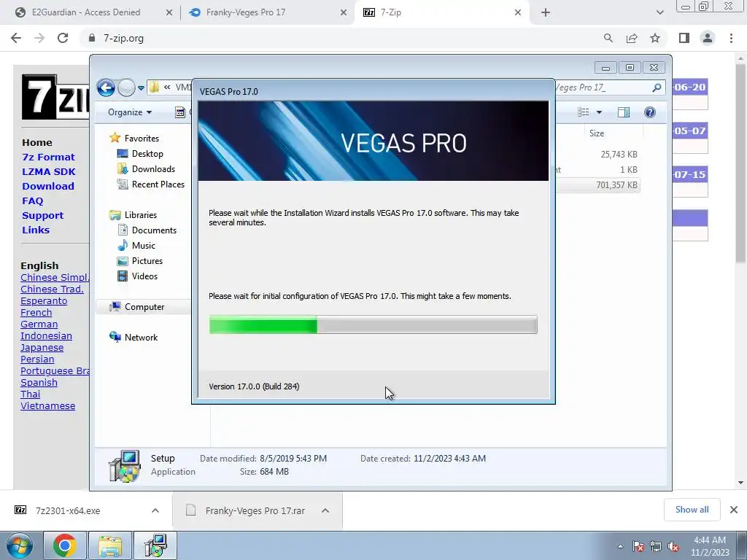Screen dimensions: 747x560
Task: Switch to E2Guardian Access Denied tab
Action: [x=86, y=12]
